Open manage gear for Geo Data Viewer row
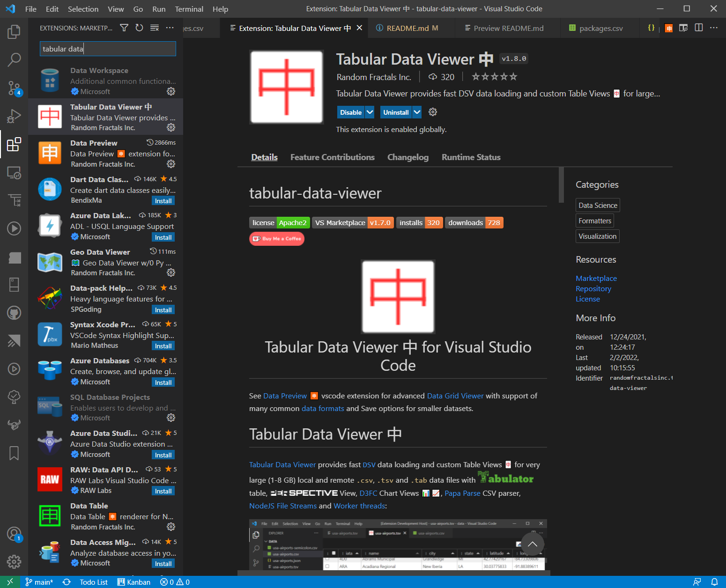Screen dimensions: 726x588 pyautogui.click(x=171, y=272)
